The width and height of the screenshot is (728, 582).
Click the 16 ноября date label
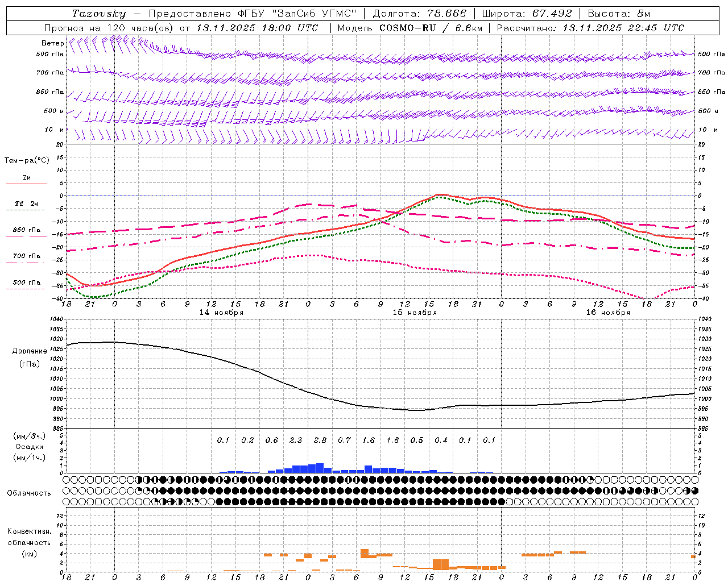(608, 313)
